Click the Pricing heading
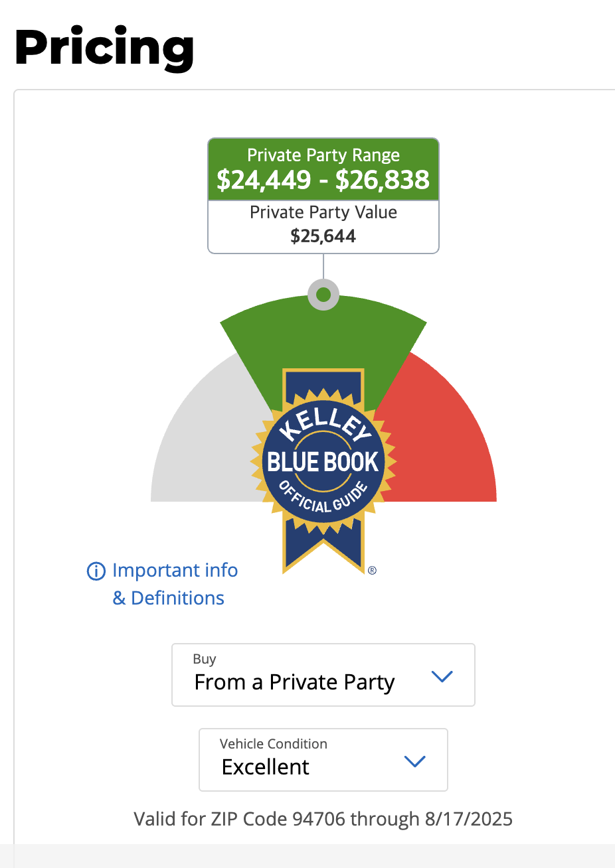 [x=104, y=48]
